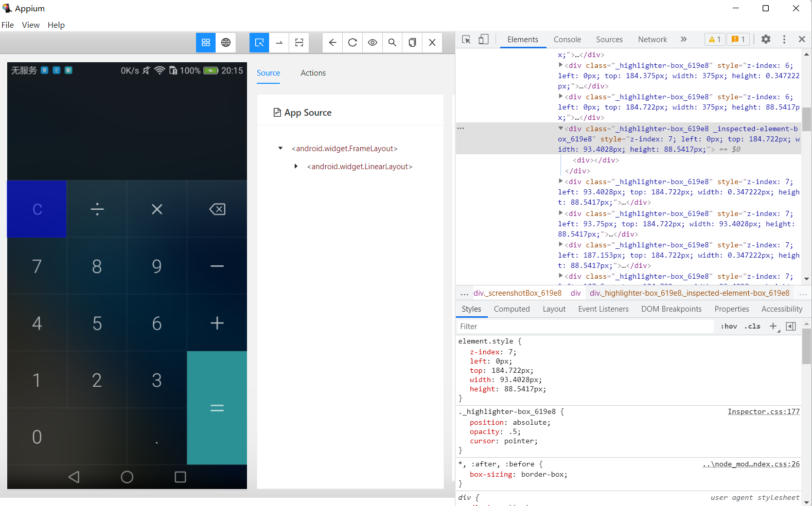Tap calculator digit 7

click(37, 266)
